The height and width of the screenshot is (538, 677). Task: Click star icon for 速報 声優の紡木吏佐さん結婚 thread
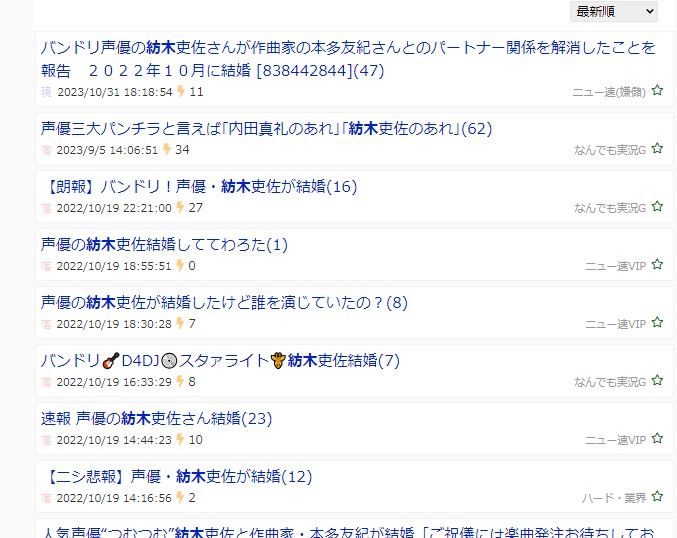(657, 438)
